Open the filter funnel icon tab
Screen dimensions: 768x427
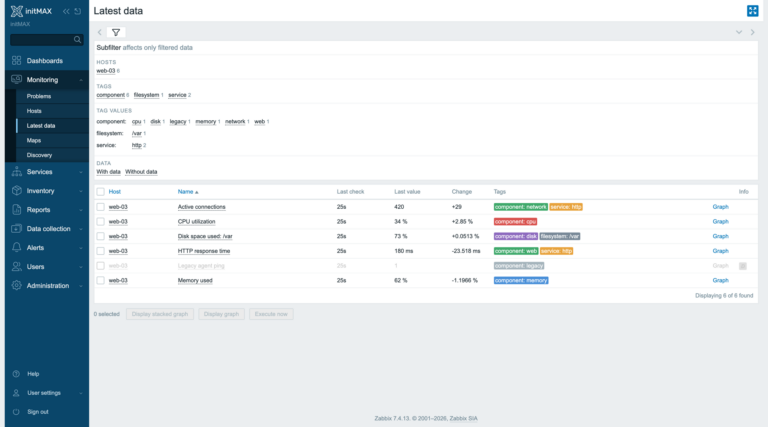click(116, 32)
